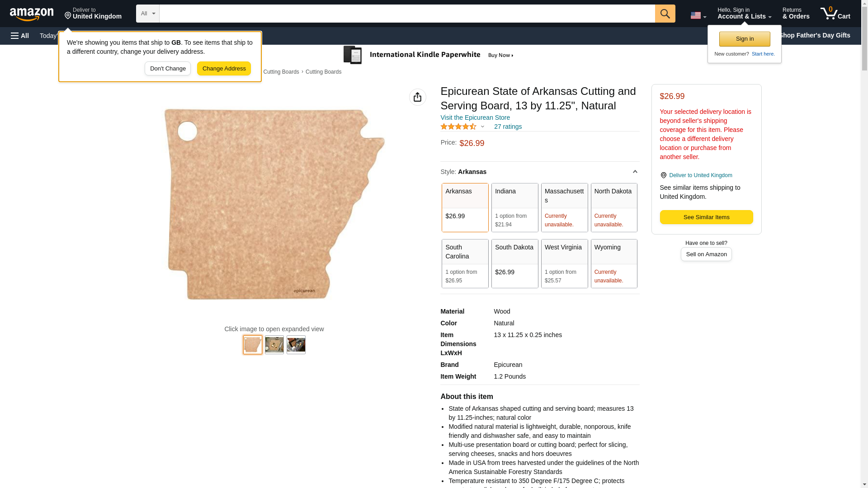Open the All search category dropdown
Image resolution: width=868 pixels, height=488 pixels.
tap(147, 14)
